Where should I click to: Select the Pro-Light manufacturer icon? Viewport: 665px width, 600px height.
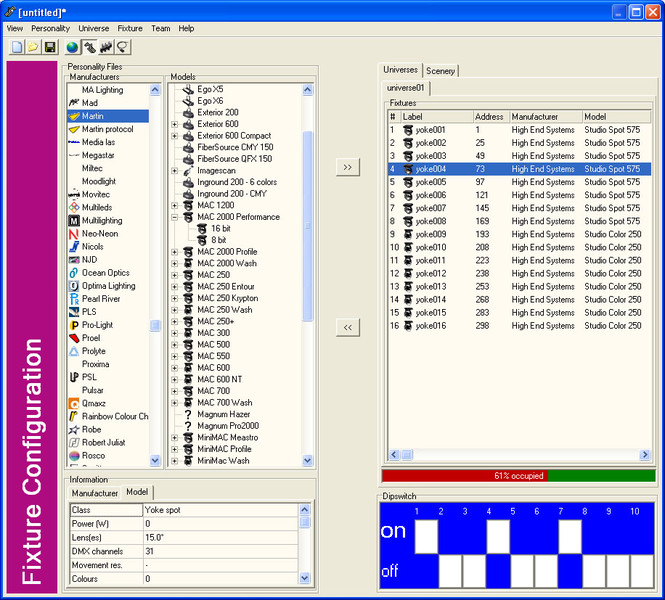click(74, 325)
